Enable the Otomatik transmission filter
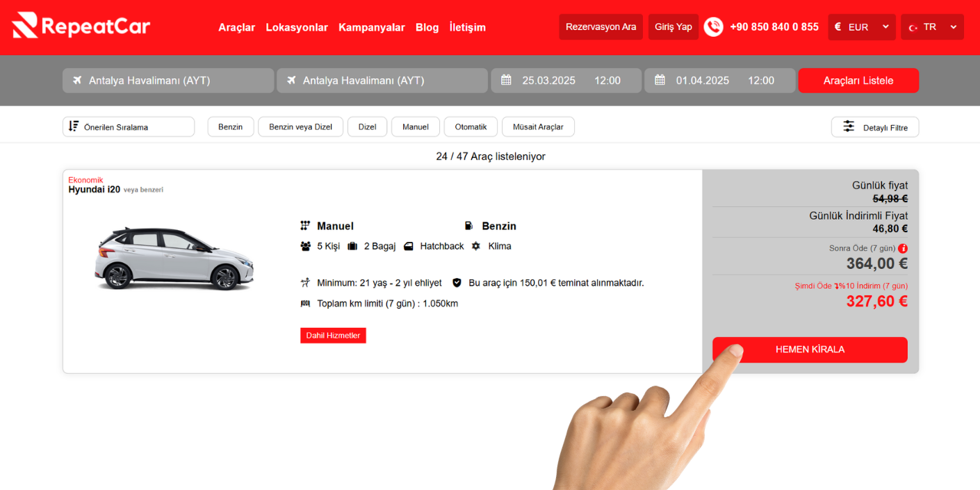The width and height of the screenshot is (980, 490). click(x=471, y=127)
